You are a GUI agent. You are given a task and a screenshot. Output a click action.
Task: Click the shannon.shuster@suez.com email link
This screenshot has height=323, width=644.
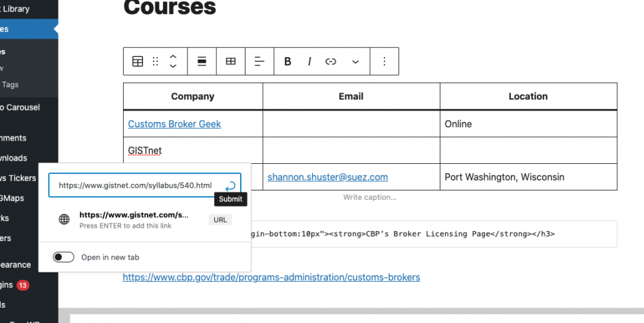[x=327, y=177]
